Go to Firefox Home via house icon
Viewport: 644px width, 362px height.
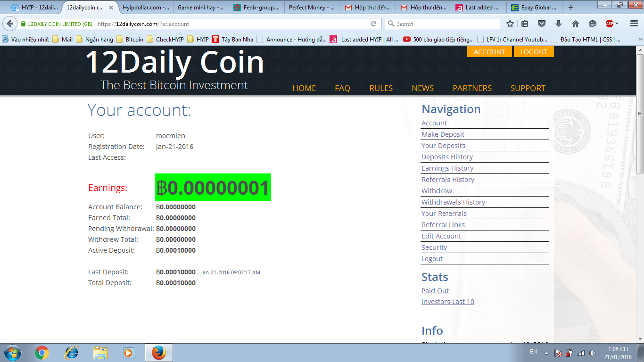point(576,24)
